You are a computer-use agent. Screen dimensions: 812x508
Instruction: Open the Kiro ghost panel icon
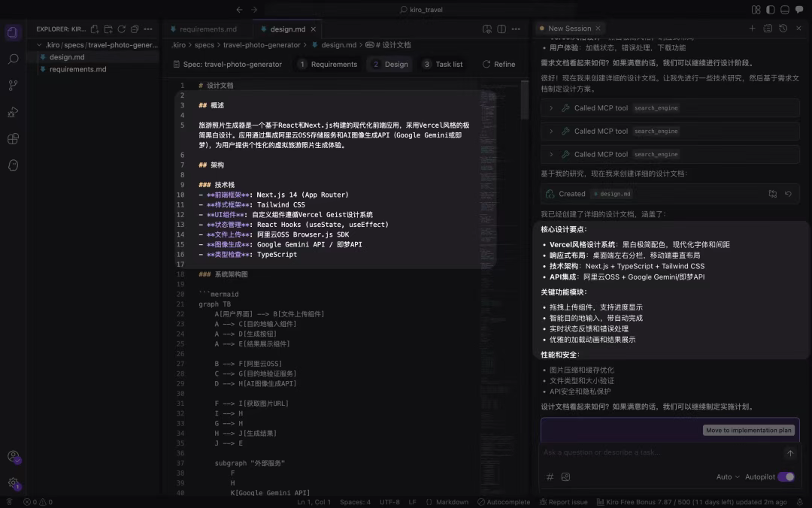[x=13, y=165]
